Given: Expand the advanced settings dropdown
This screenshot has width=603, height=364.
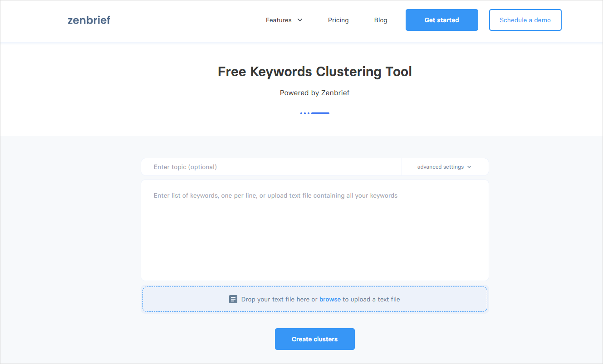Looking at the screenshot, I should [x=445, y=167].
